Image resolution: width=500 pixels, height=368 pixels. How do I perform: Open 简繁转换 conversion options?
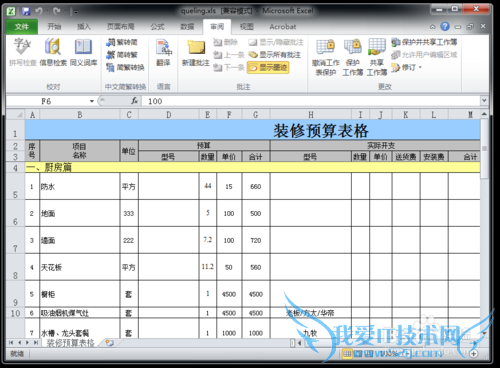[125, 67]
